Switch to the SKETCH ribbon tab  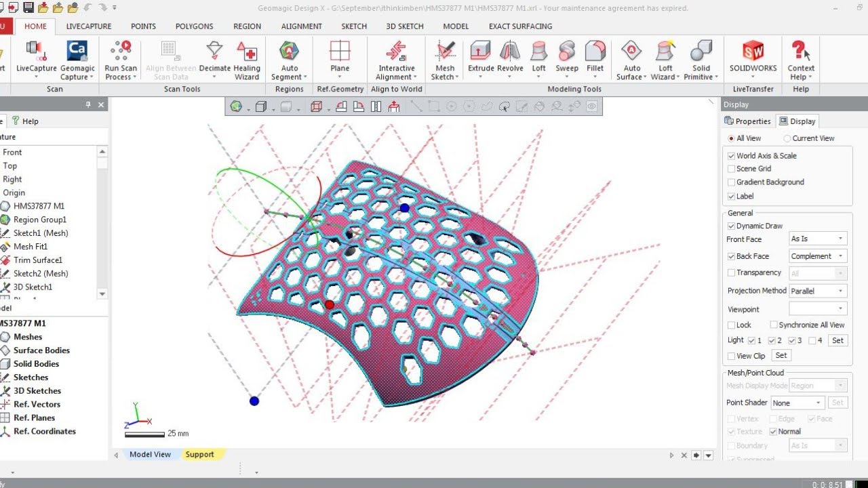pos(354,26)
